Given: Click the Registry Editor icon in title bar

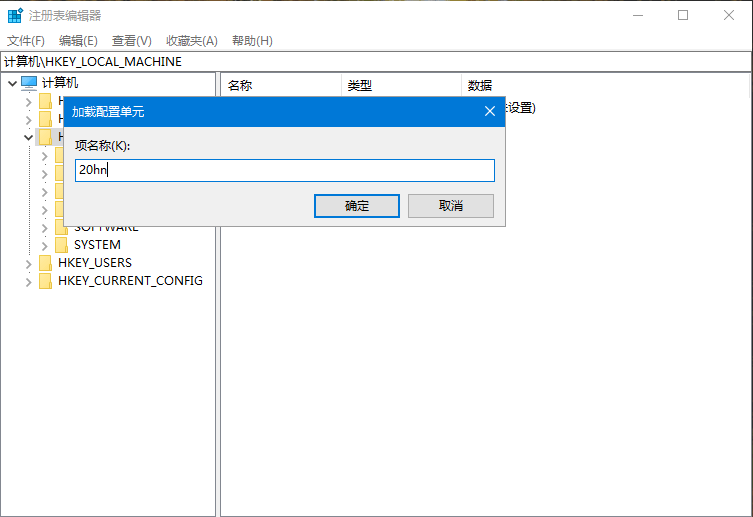Looking at the screenshot, I should coord(15,15).
